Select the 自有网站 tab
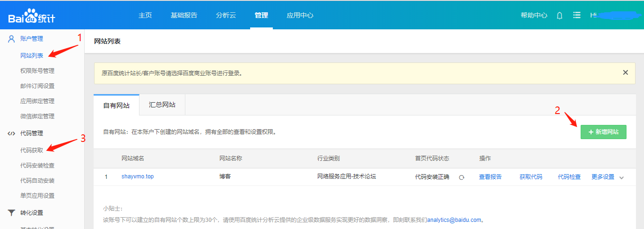The width and height of the screenshot is (644, 229). pos(116,106)
